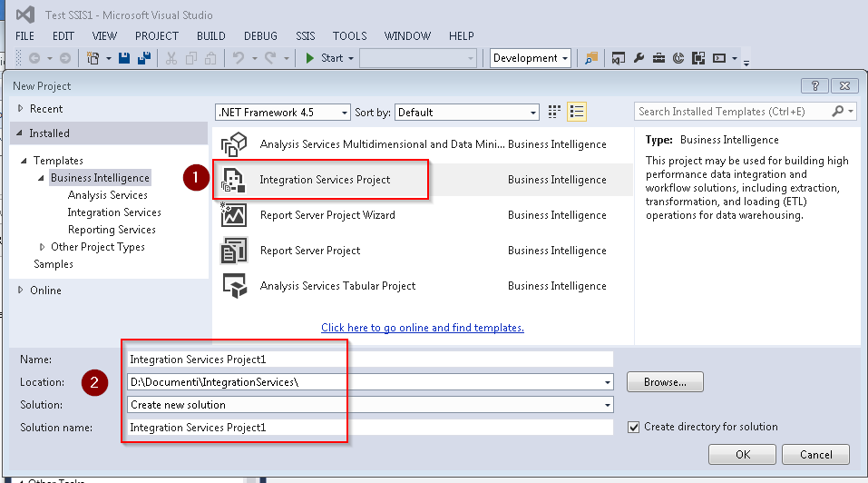This screenshot has height=483, width=868.
Task: Expand Other Project Types node
Action: 42,247
